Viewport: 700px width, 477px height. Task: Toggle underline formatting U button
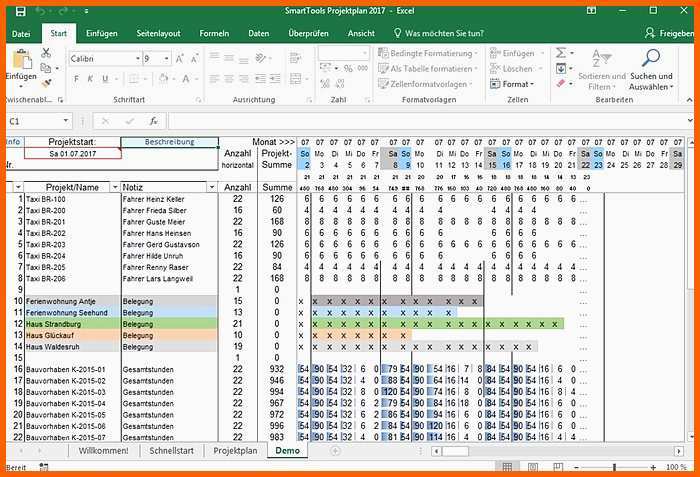click(105, 79)
